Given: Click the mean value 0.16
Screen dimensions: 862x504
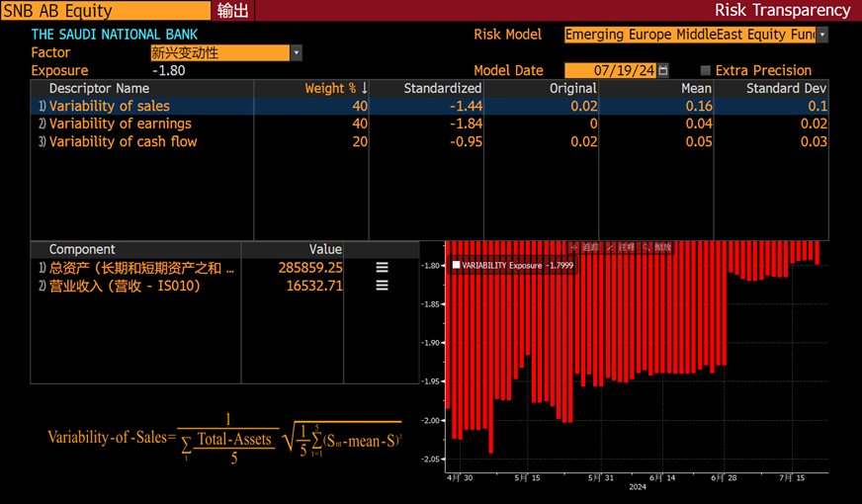Looking at the screenshot, I should pyautogui.click(x=699, y=106).
